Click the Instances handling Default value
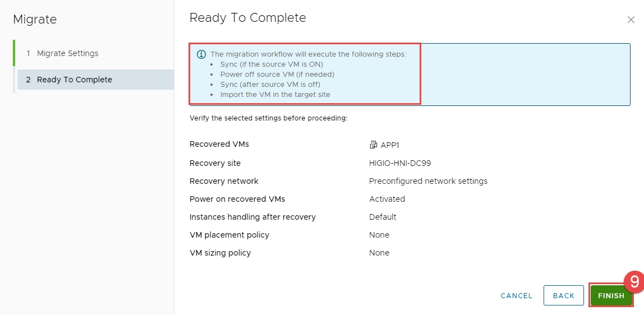644x315 pixels. point(383,217)
